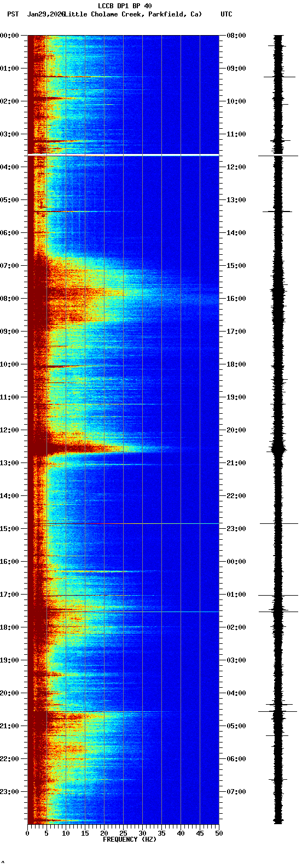Click the '04:00' PST time label

9,167
